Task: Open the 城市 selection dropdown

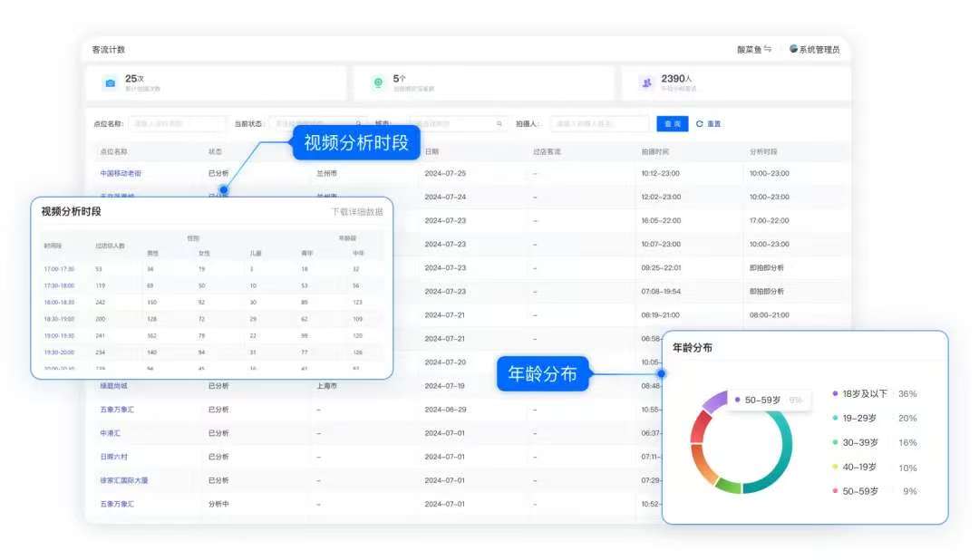Action: click(453, 124)
